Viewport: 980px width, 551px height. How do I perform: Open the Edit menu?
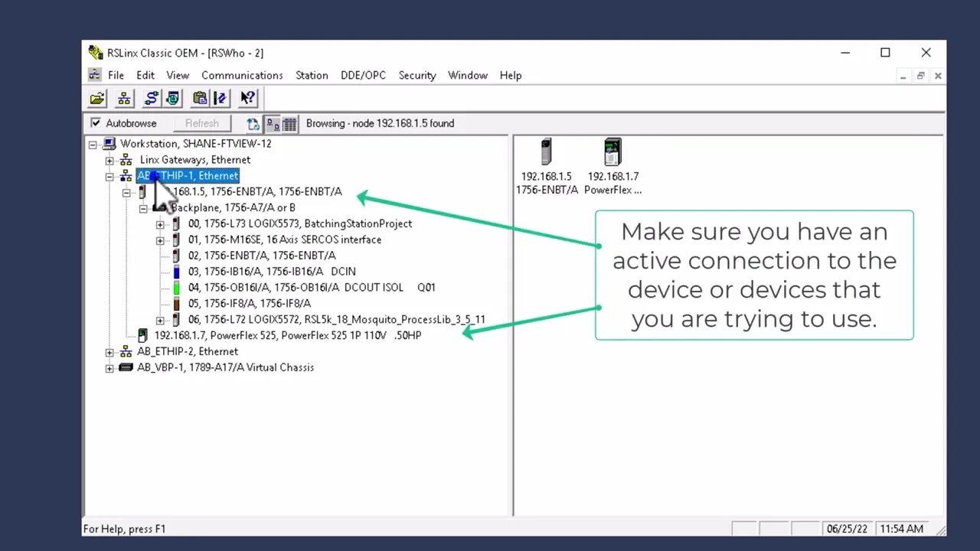pos(145,75)
